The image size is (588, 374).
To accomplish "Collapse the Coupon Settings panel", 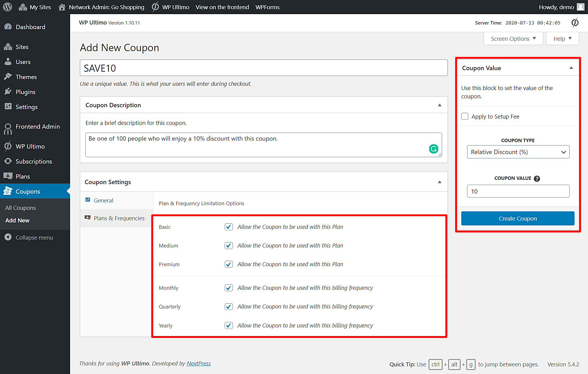I will pos(440,182).
